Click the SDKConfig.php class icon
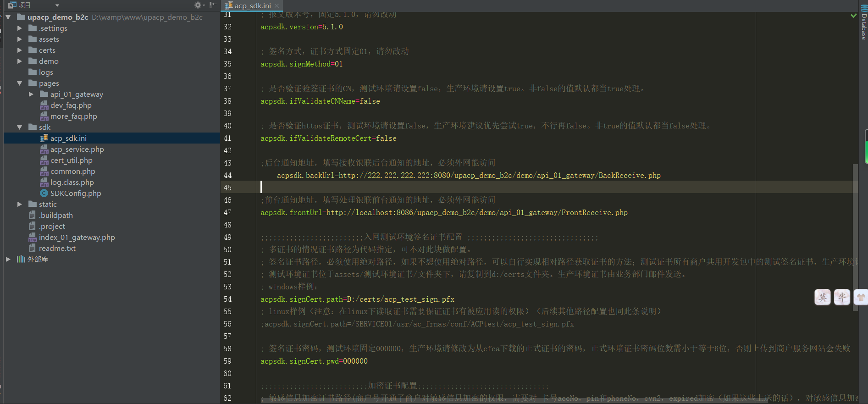This screenshot has width=868, height=404. pyautogui.click(x=44, y=193)
